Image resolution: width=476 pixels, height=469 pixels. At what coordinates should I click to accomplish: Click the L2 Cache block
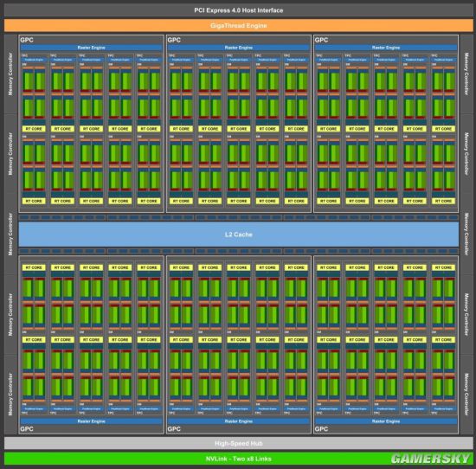239,234
